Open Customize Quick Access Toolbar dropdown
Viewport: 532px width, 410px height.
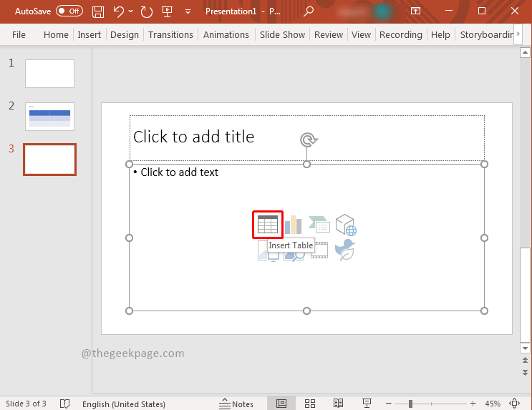(188, 12)
